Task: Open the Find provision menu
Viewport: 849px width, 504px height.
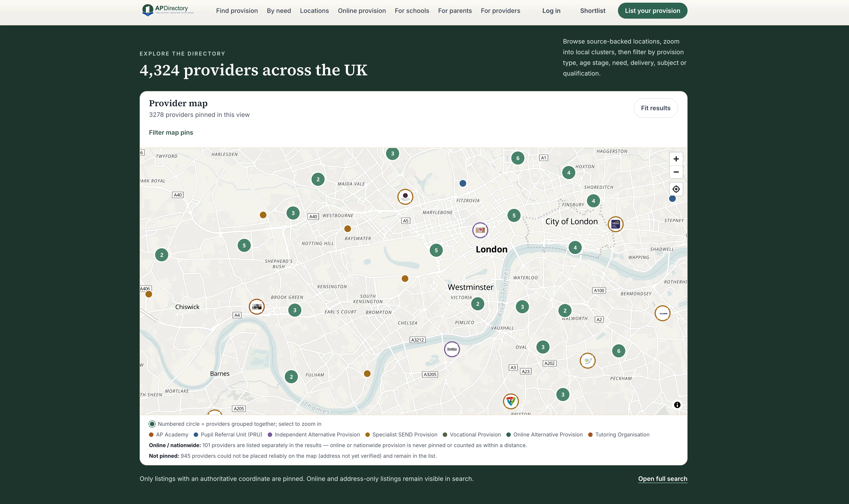Action: [x=237, y=10]
